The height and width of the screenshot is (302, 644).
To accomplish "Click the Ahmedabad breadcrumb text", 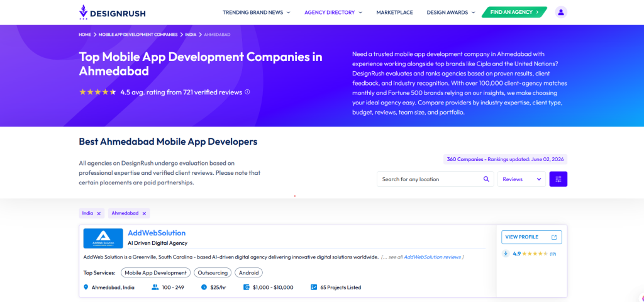I will [x=217, y=35].
